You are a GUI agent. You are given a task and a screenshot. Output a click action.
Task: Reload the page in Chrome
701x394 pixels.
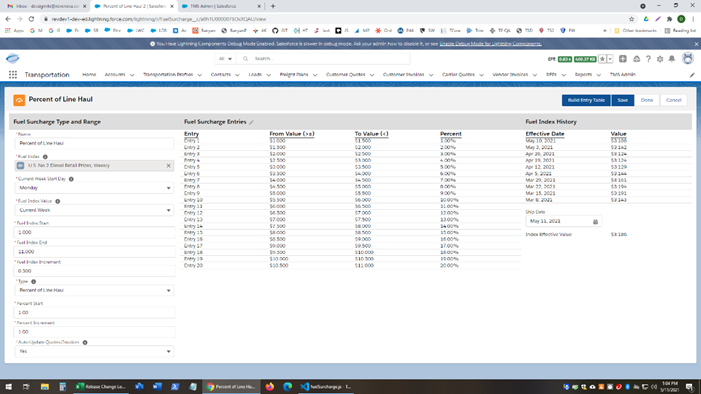click(x=31, y=19)
